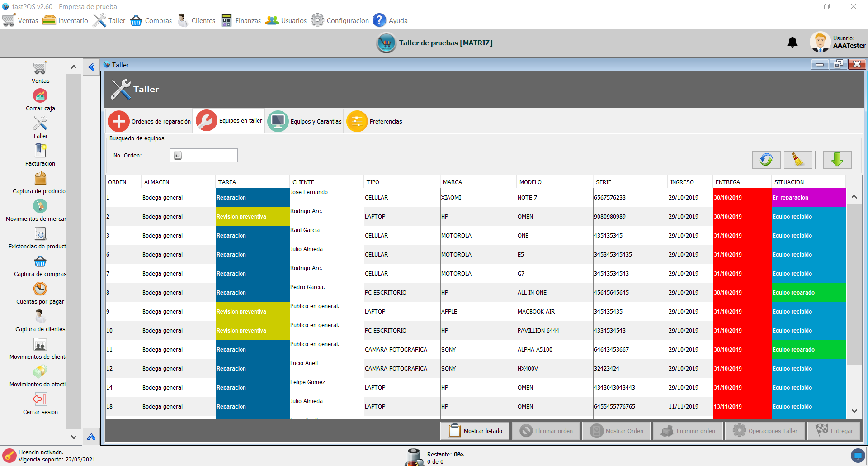The height and width of the screenshot is (466, 868).
Task: Open the Configuracion menu
Action: [340, 20]
